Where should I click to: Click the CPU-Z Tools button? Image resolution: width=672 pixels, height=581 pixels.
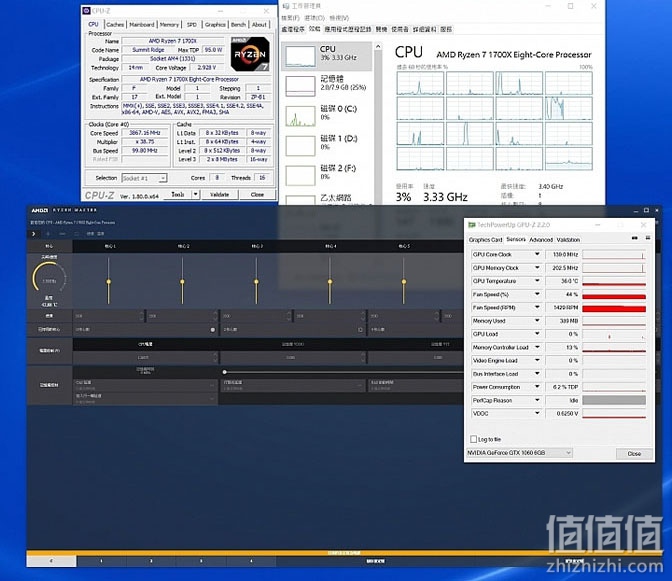point(177,195)
